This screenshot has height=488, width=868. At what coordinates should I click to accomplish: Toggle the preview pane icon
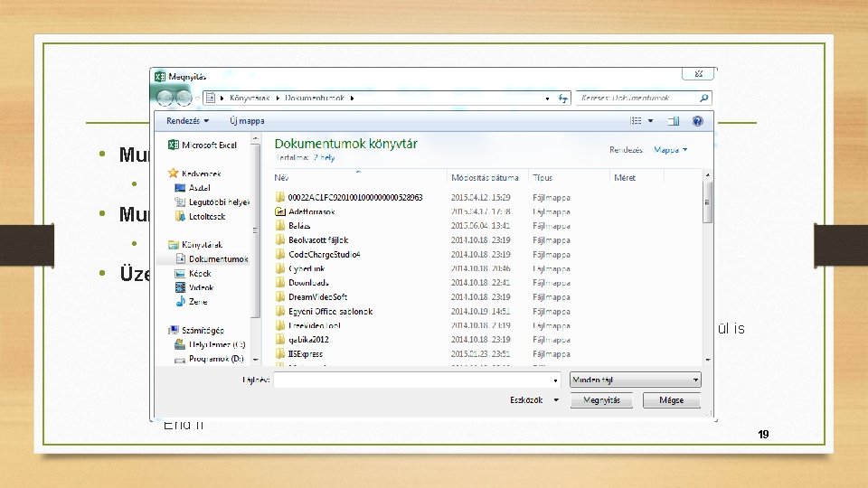[x=673, y=120]
